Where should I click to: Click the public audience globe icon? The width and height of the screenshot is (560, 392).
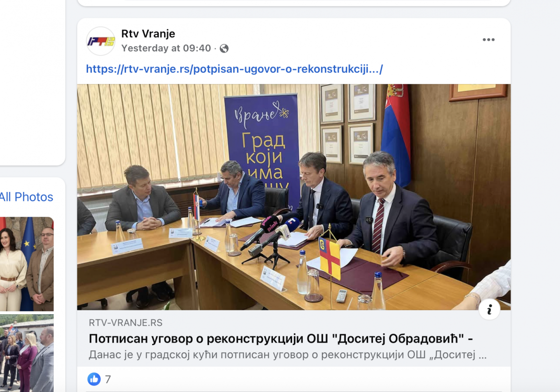tap(224, 48)
